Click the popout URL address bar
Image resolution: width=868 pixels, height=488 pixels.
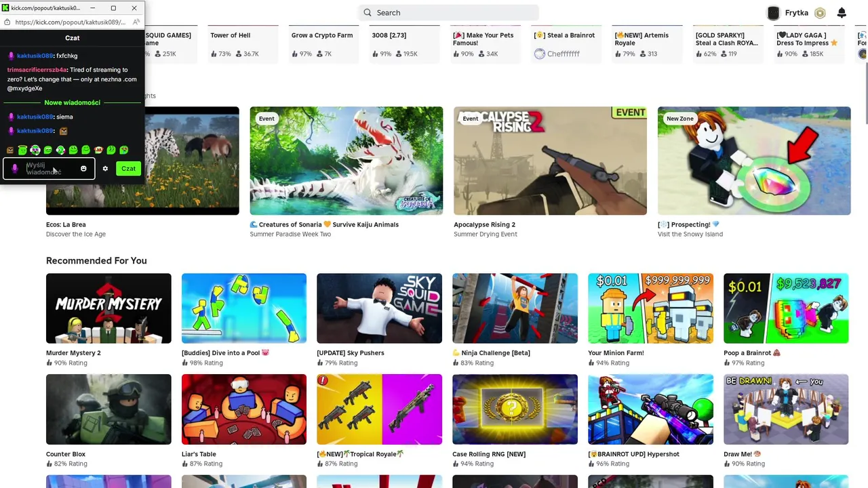(70, 22)
